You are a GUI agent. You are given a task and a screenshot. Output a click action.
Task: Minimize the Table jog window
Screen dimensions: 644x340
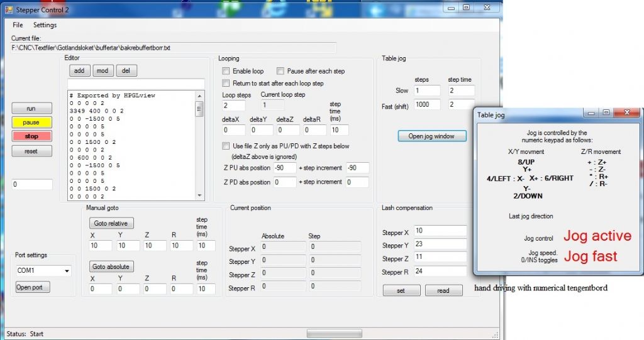tap(592, 112)
